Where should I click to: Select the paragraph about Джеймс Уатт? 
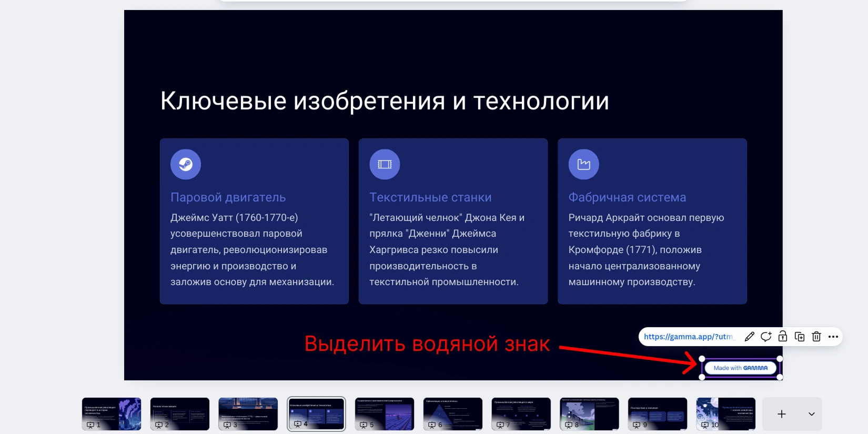coord(253,250)
